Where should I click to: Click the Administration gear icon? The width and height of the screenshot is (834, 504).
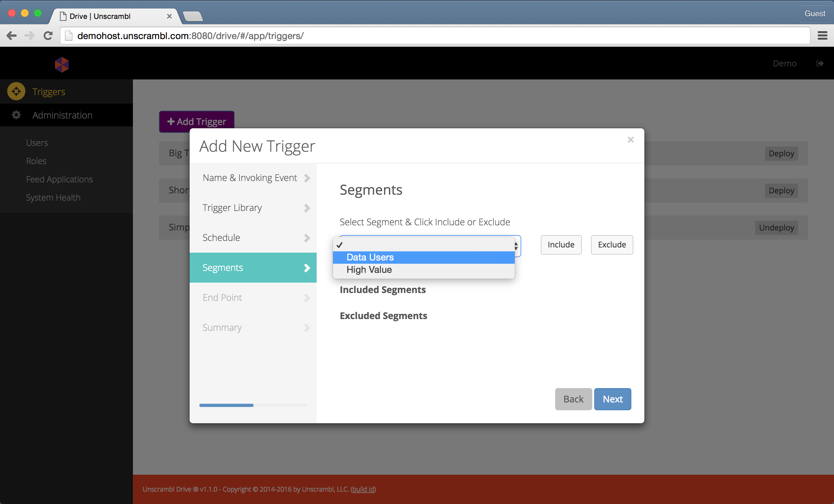(16, 115)
